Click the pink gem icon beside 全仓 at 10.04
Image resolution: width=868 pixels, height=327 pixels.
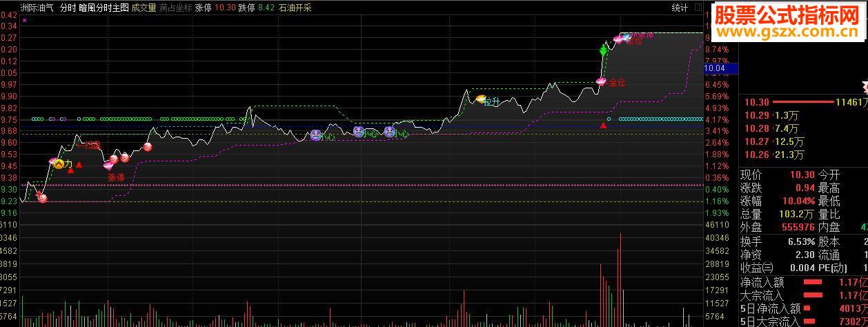coord(601,82)
